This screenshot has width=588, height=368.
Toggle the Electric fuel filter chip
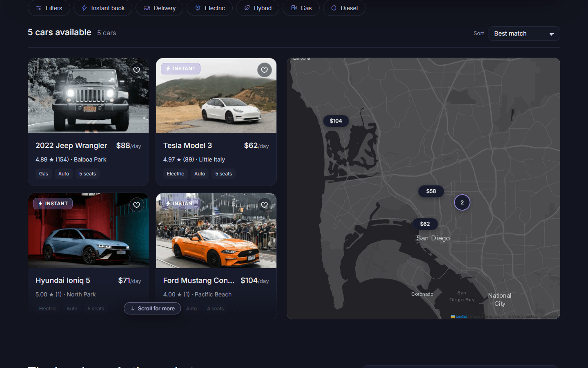click(210, 8)
